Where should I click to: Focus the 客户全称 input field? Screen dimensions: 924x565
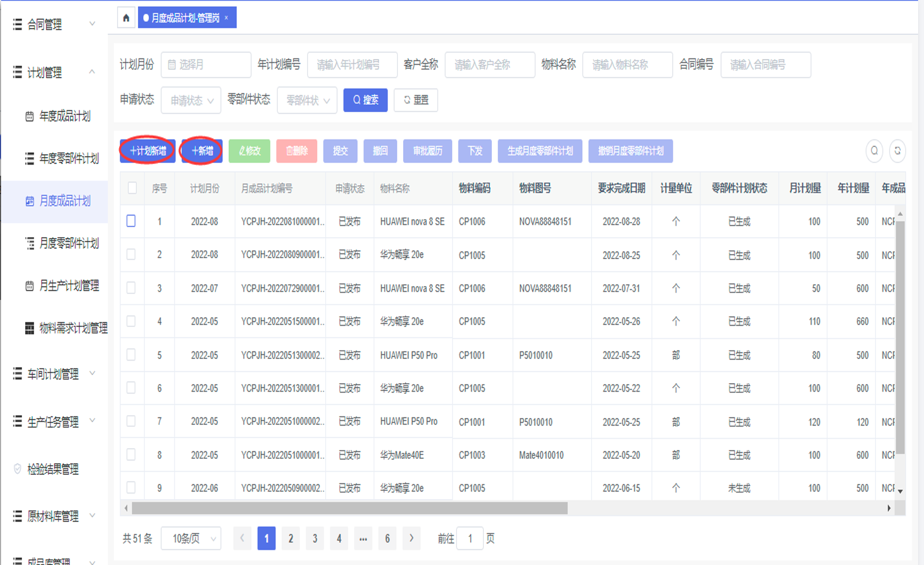click(490, 65)
